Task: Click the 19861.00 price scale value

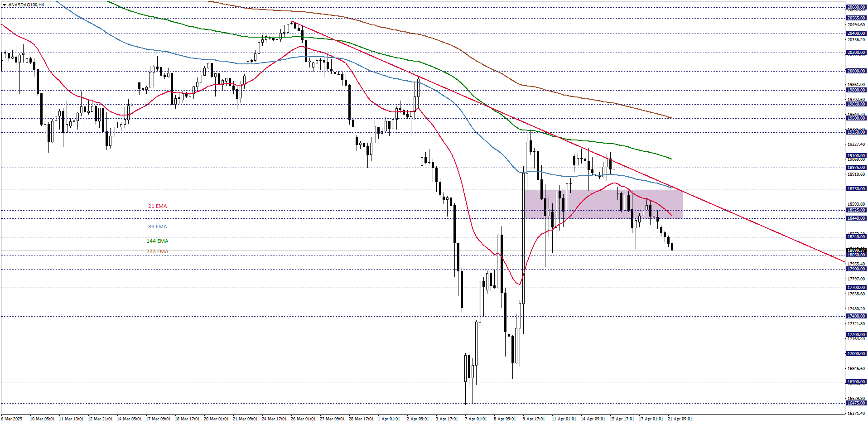Action: click(856, 85)
